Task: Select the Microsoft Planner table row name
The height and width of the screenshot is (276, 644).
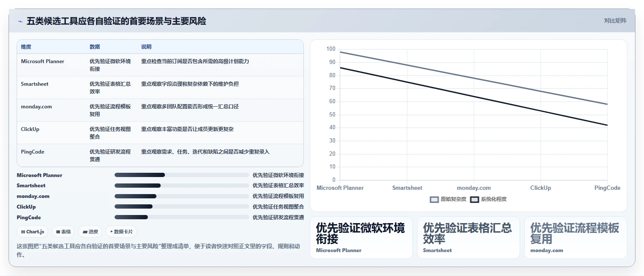Action: pos(43,61)
